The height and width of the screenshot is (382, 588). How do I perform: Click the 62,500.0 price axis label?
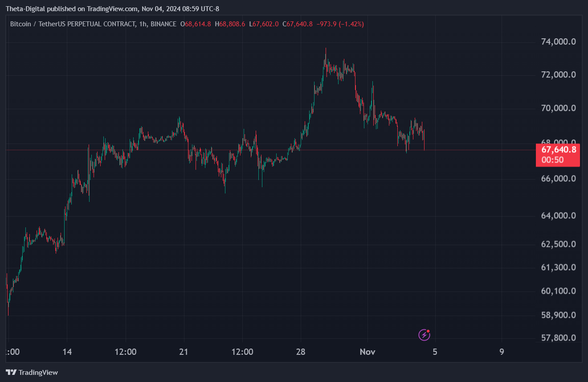(x=559, y=244)
